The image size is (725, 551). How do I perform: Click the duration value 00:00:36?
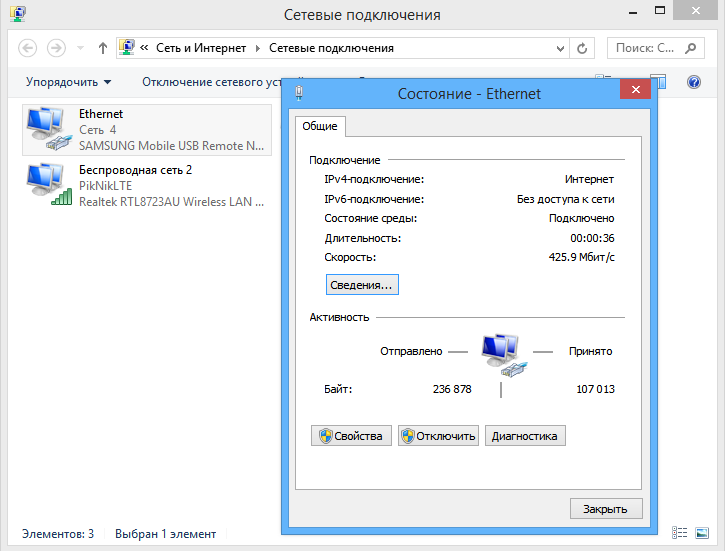click(592, 238)
